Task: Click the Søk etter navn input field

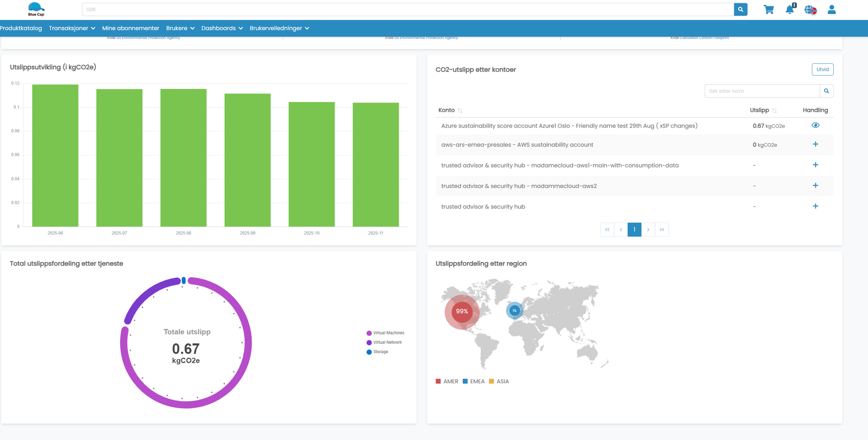Action: (762, 91)
